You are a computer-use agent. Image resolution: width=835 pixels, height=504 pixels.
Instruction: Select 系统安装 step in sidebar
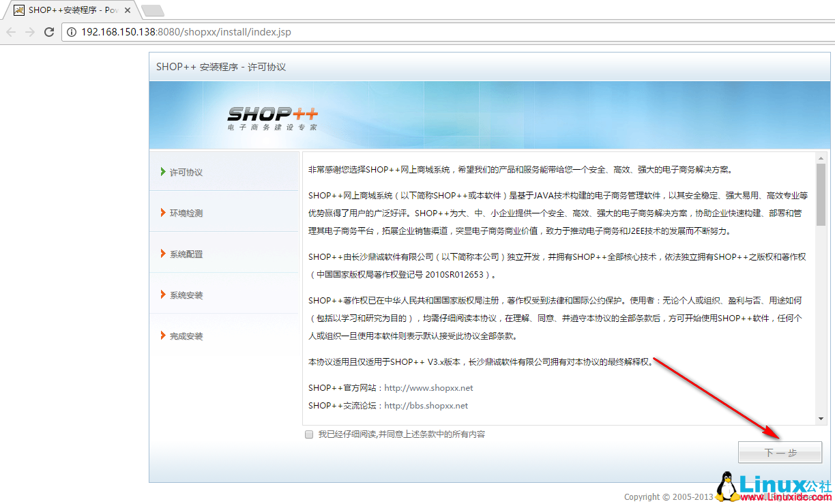click(x=186, y=295)
